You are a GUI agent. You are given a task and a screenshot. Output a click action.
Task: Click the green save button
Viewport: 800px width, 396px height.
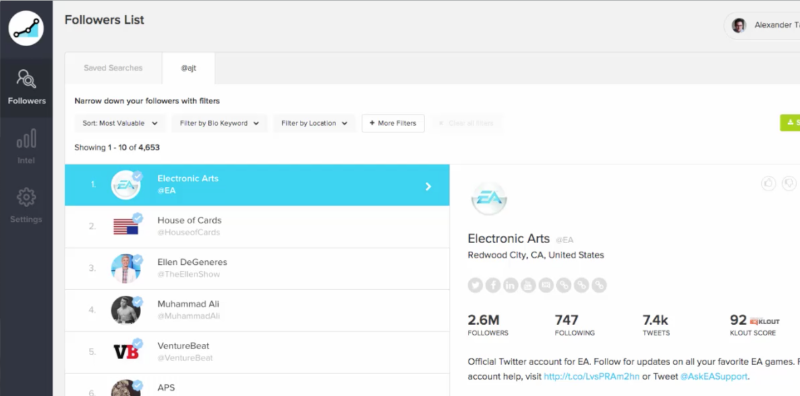tap(790, 122)
